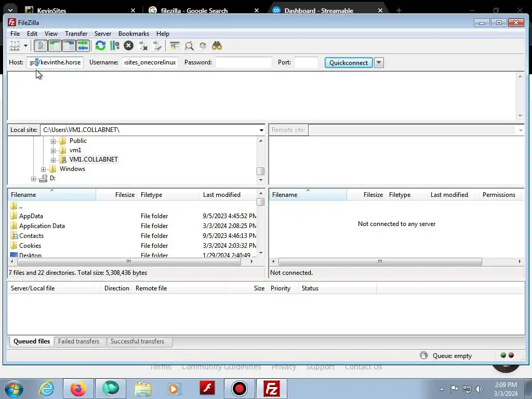Open the File menu
Image resolution: width=532 pixels, height=399 pixels.
pyautogui.click(x=15, y=34)
